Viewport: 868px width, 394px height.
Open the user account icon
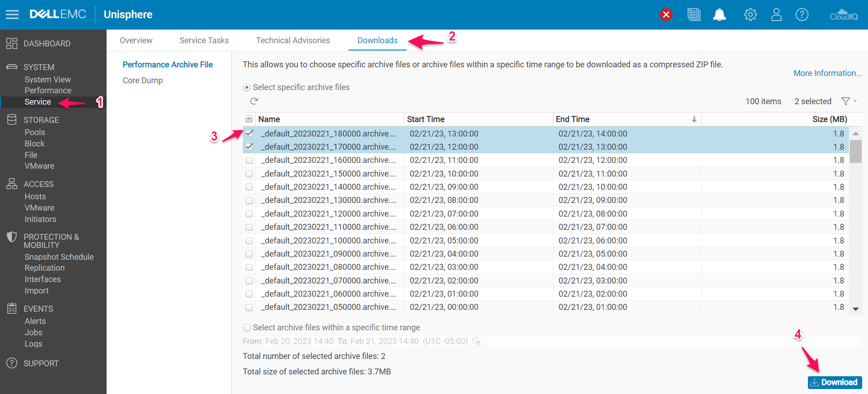click(x=776, y=15)
